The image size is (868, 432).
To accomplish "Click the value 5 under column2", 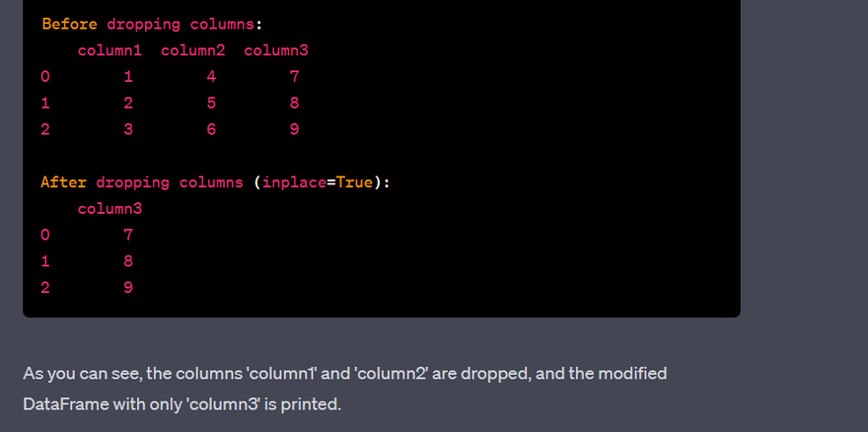I will coord(211,103).
